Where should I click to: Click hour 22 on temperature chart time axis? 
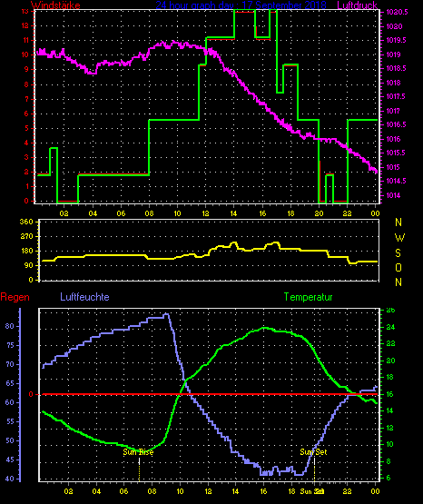coord(347,491)
